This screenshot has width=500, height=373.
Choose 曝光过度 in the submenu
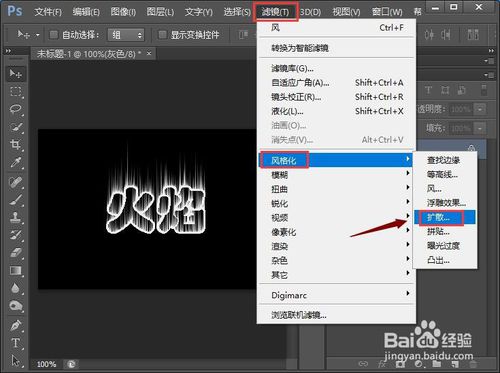tap(445, 246)
